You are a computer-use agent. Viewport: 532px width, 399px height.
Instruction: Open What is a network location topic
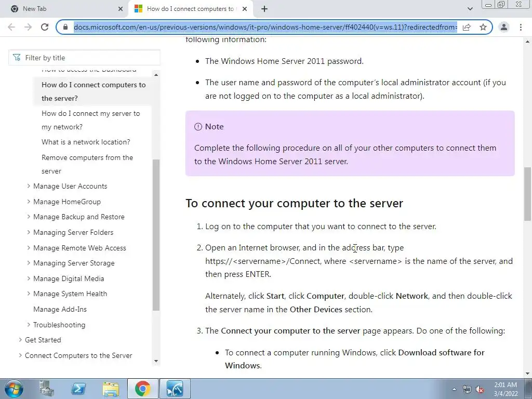[86, 142]
